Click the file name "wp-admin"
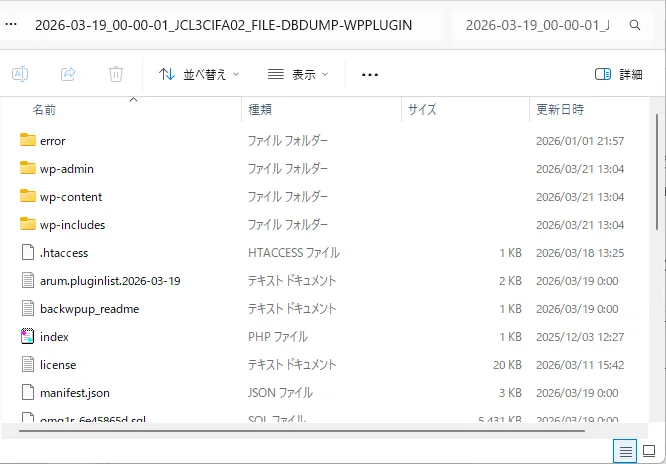This screenshot has height=464, width=666. (x=67, y=169)
